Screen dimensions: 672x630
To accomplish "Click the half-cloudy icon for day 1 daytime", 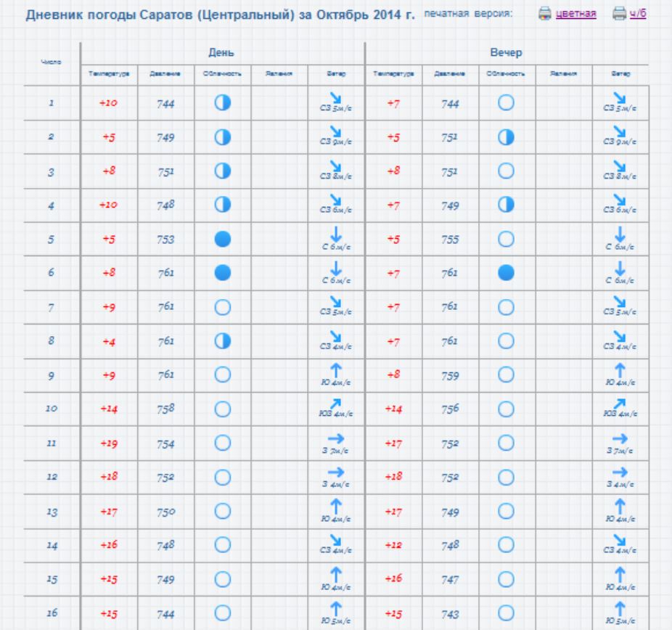I will (x=222, y=102).
